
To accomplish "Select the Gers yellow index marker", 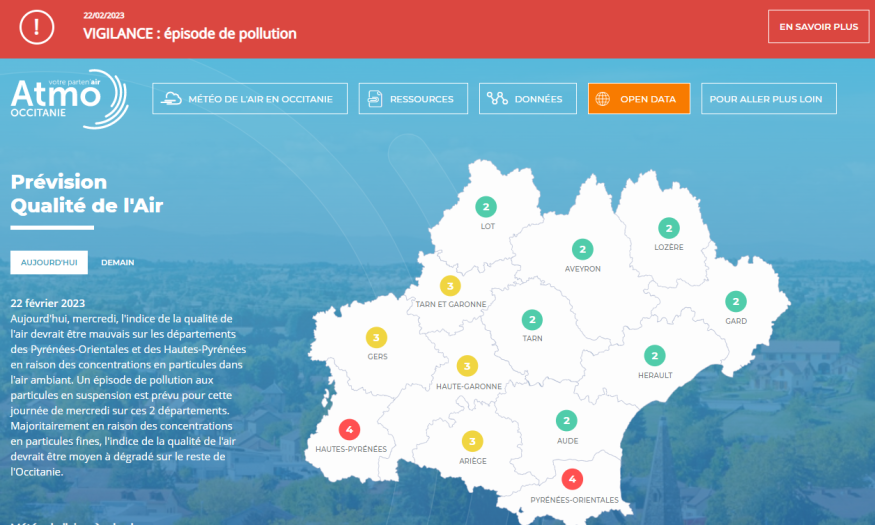I will click(377, 337).
